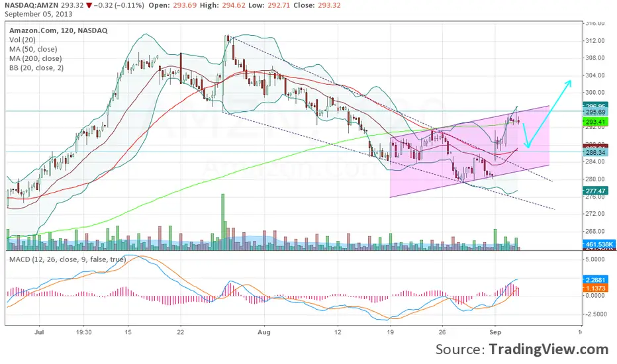The image size is (617, 364).
Task: Click the 26 date label on time axis
Action: 442,332
